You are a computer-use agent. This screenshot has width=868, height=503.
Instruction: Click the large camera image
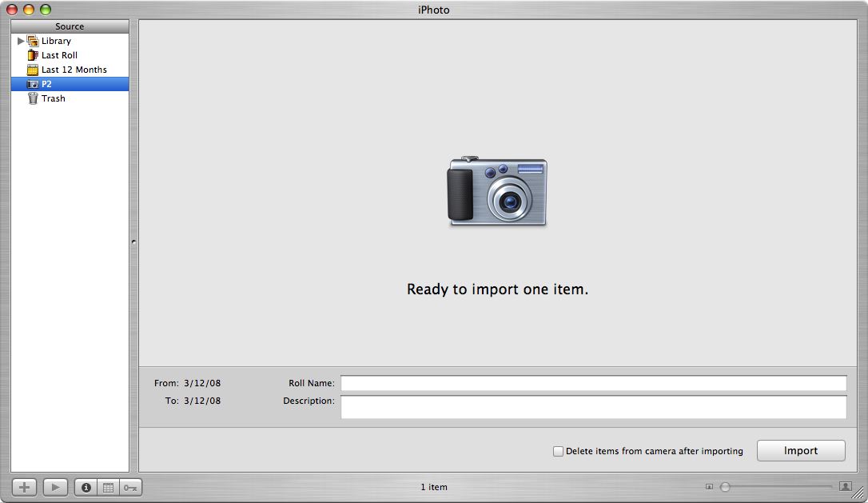pos(497,191)
